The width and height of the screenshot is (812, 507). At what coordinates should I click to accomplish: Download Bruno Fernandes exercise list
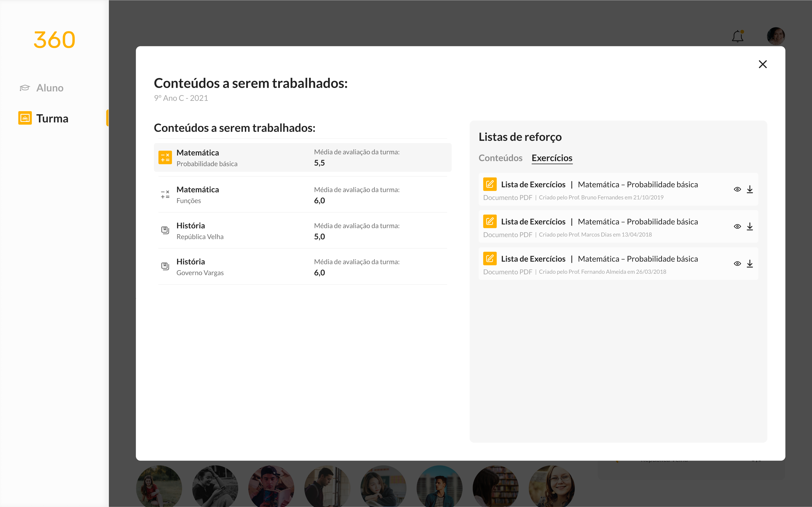(x=750, y=190)
